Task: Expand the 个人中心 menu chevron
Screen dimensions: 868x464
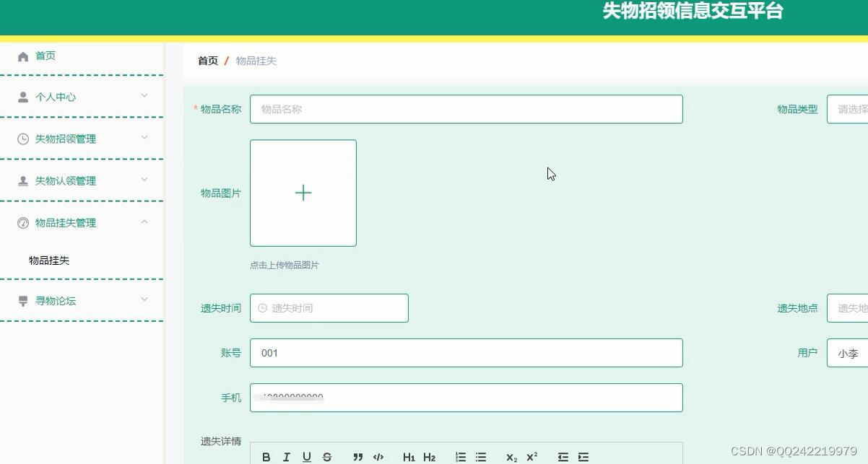Action: 144,95
